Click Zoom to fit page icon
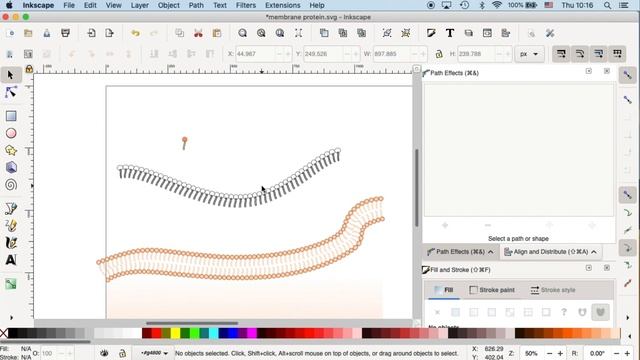 tap(280, 33)
